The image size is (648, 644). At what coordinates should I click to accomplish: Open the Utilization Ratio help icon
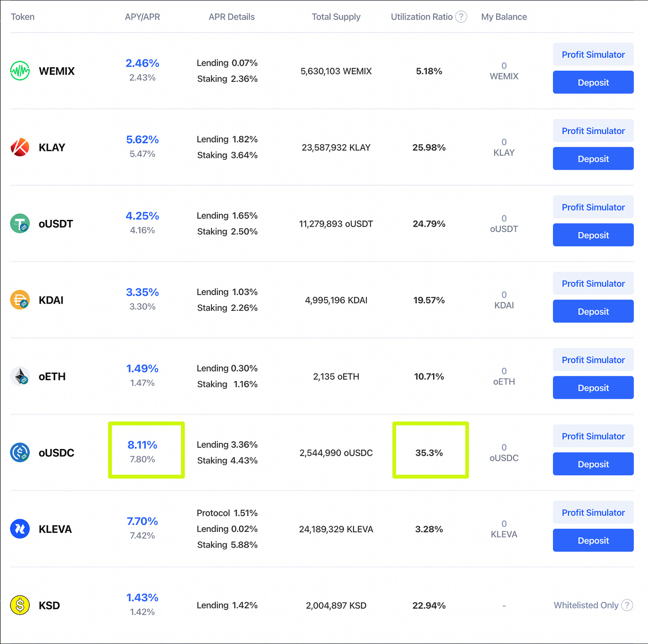[x=461, y=17]
